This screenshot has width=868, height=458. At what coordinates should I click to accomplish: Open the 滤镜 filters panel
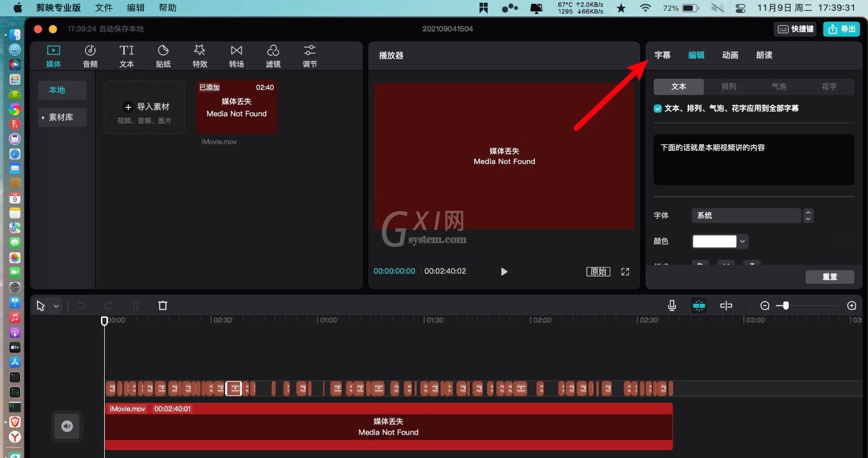[x=273, y=56]
